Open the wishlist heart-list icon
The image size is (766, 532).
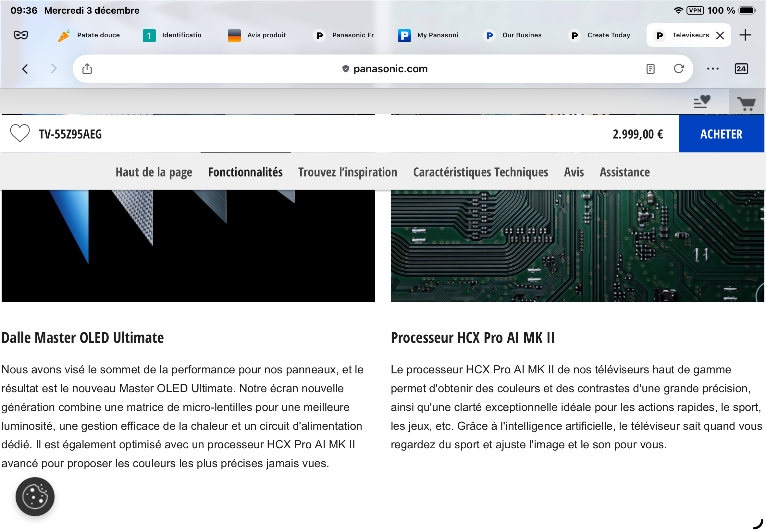pyautogui.click(x=702, y=102)
